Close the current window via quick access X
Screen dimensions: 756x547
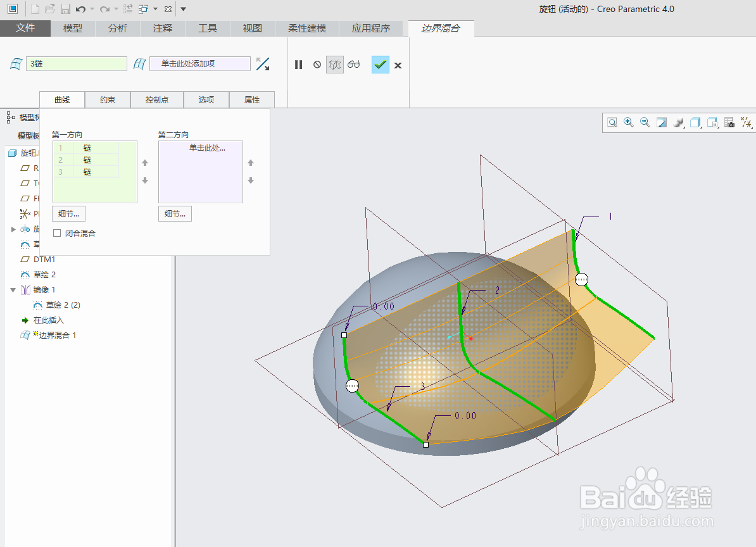(x=168, y=9)
